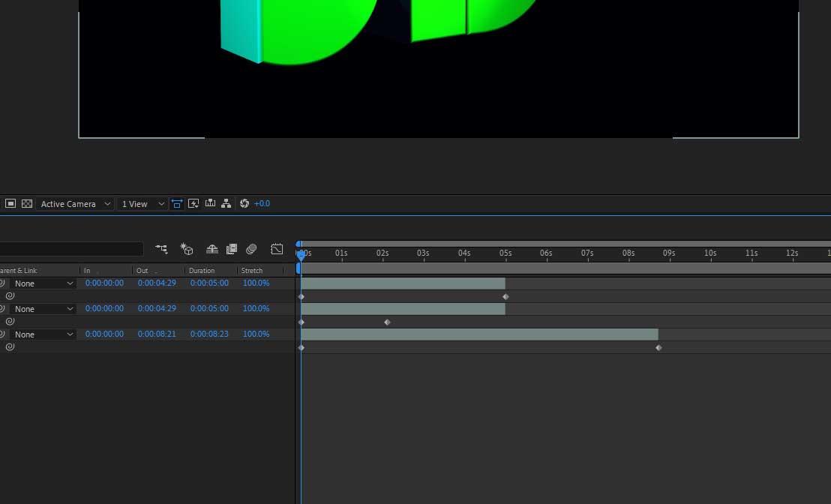Open the 1 View layout dropdown
This screenshot has width=831, height=504.
coord(141,203)
